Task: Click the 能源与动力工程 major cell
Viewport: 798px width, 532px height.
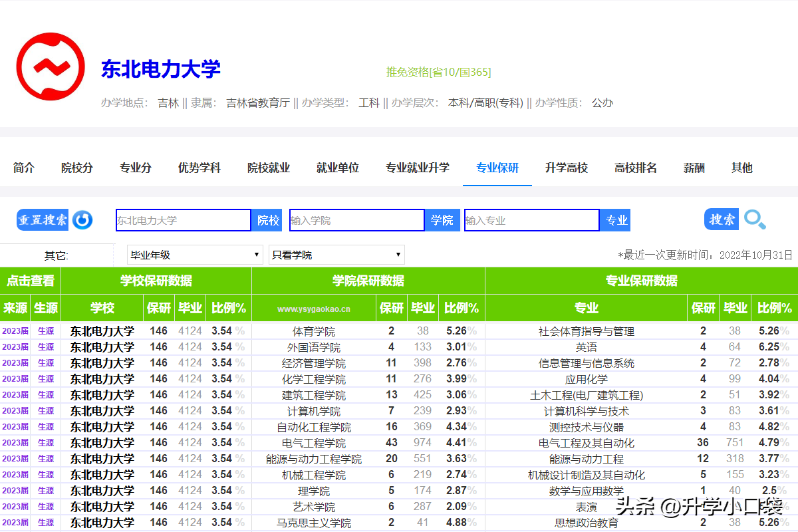Action: [587, 459]
